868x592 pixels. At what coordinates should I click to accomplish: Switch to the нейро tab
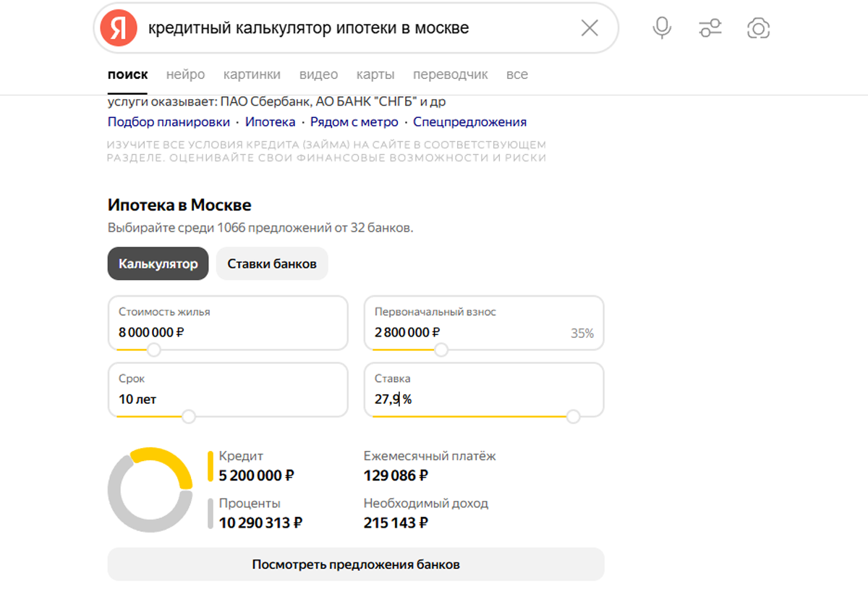coord(185,75)
